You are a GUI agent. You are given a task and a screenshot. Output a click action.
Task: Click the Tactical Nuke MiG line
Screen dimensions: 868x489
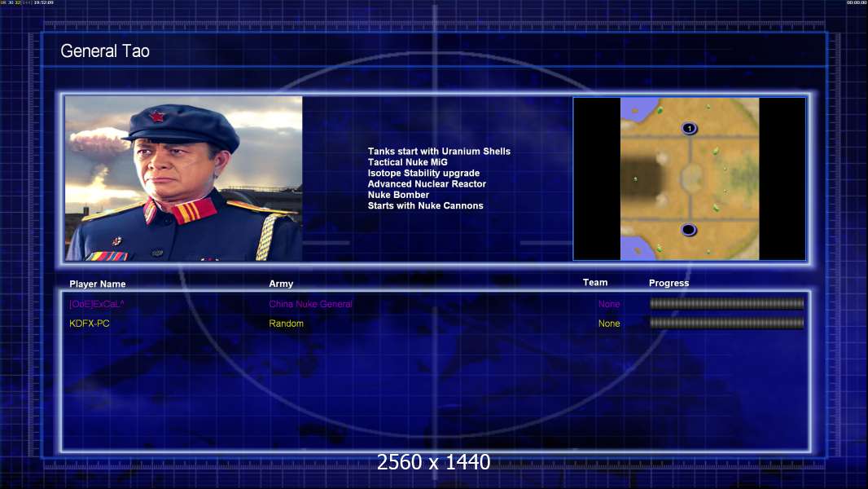point(407,162)
